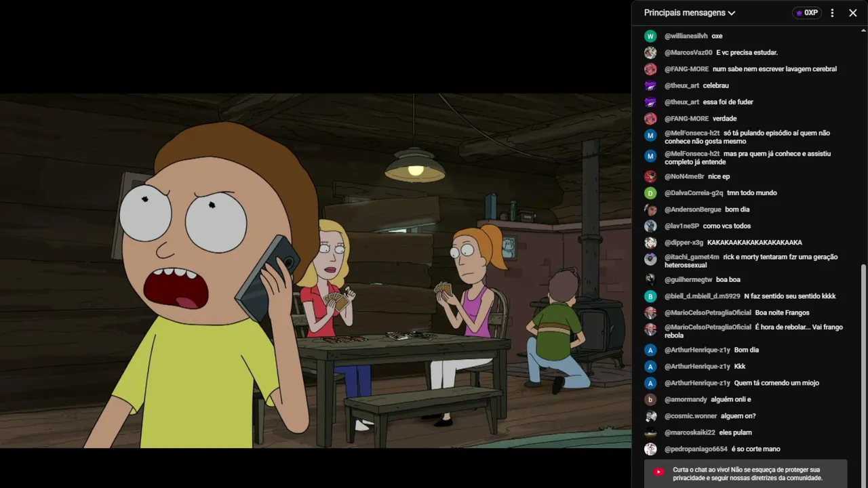
Task: Open the @dipper-x3g username link
Action: coord(684,243)
